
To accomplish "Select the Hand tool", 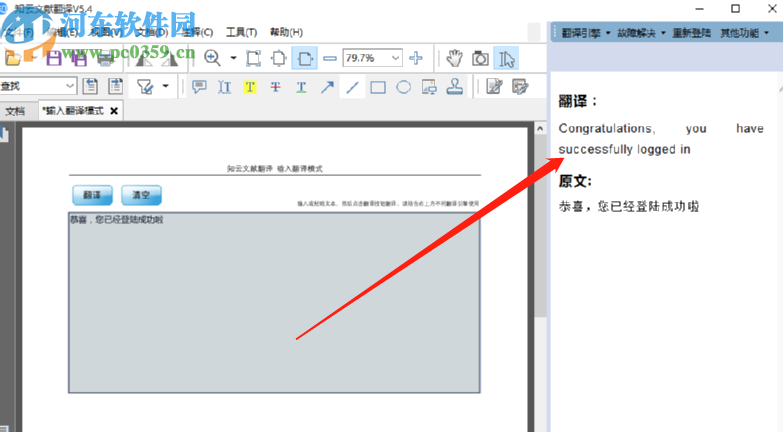I will (454, 58).
